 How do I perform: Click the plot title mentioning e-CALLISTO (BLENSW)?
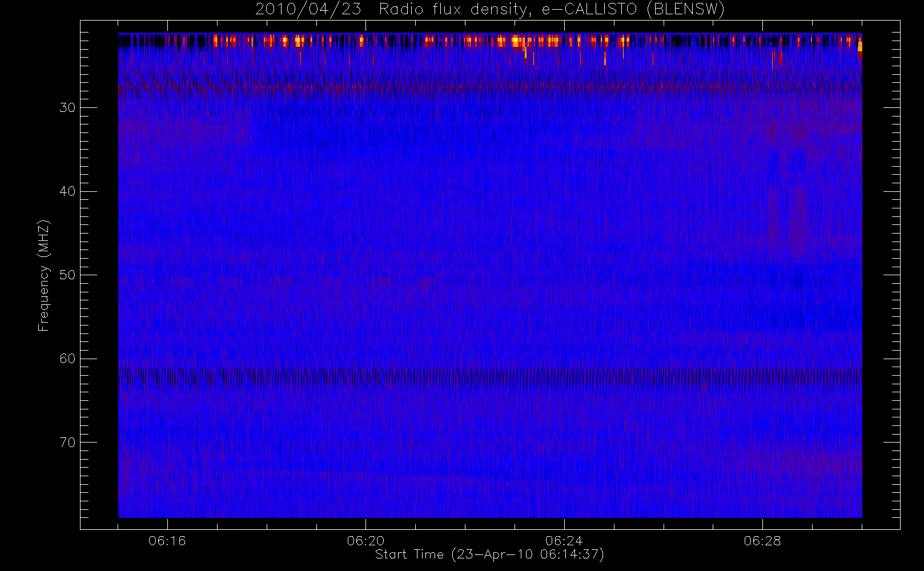click(490, 9)
